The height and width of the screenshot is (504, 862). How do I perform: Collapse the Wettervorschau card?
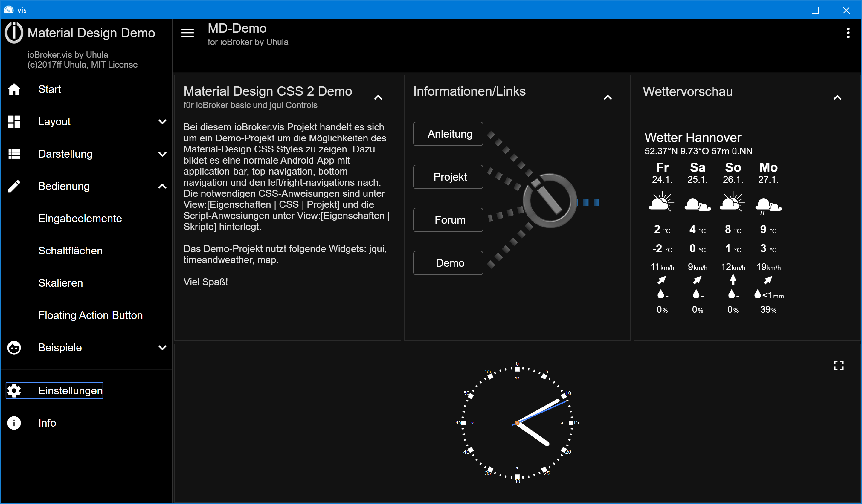click(x=837, y=98)
